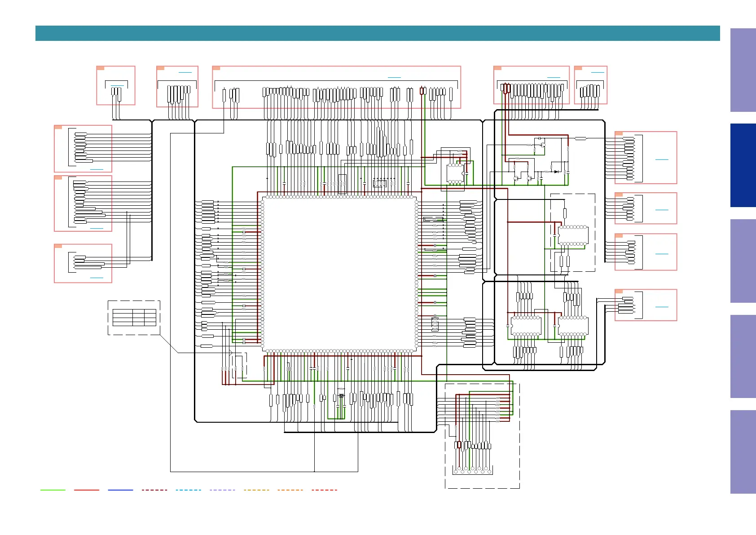Click the large square IC in the schematic center
756x535 pixels.
click(339, 274)
